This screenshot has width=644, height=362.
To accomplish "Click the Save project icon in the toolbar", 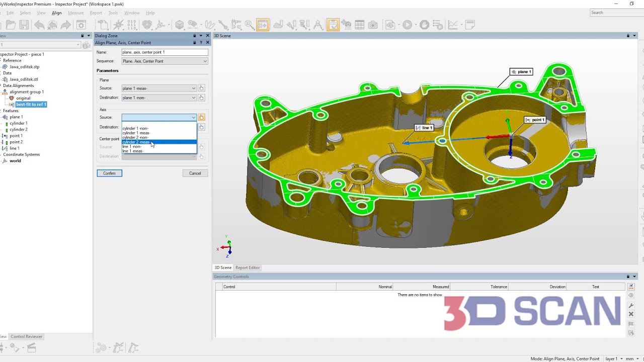I will 24,24.
